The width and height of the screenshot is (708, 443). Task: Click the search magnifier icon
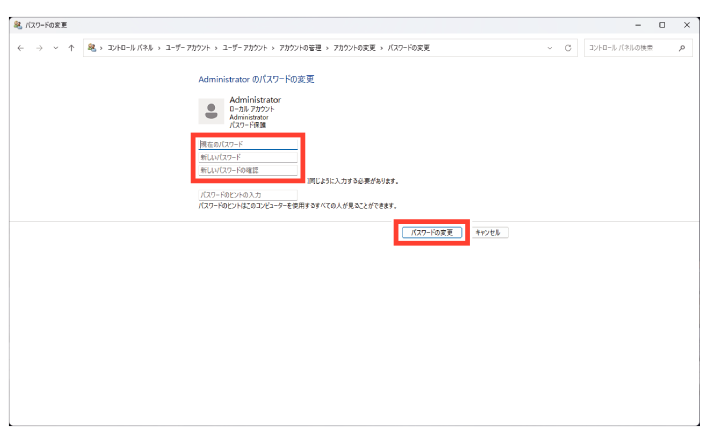tap(682, 48)
